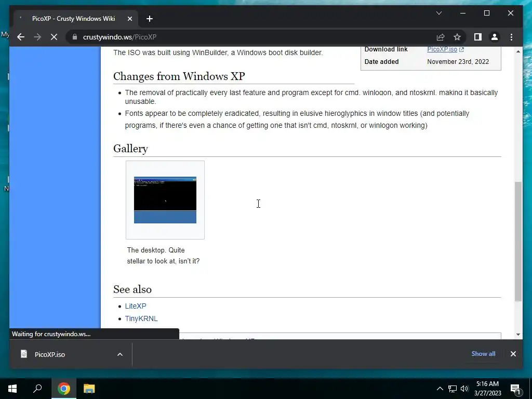Click the 'November 23rd, 2022' date value

pyautogui.click(x=458, y=62)
